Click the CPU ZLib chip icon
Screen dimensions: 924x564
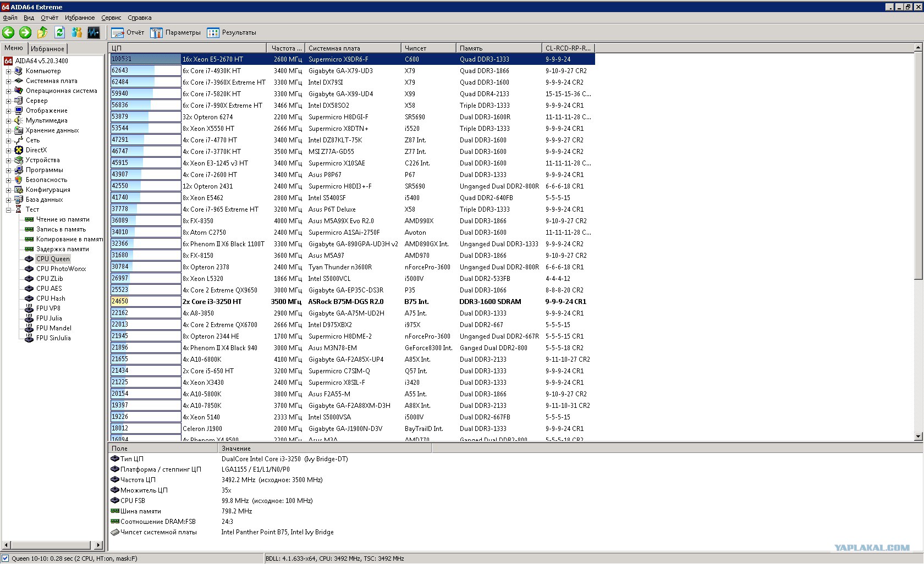coord(29,279)
